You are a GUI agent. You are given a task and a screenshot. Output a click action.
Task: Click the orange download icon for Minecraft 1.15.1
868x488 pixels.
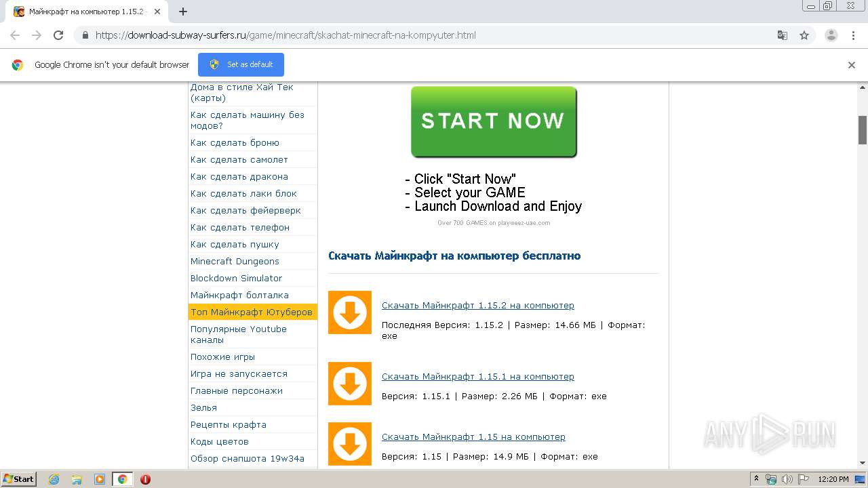(350, 384)
